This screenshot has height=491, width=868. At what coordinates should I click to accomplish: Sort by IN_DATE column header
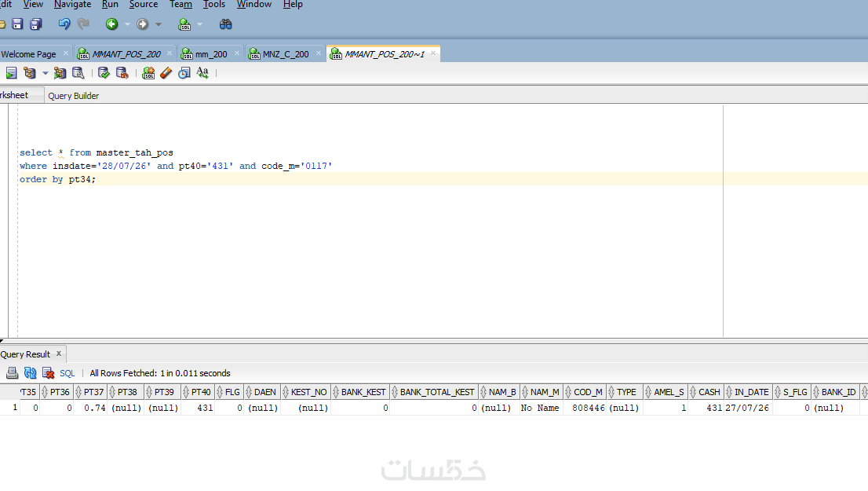coord(747,392)
